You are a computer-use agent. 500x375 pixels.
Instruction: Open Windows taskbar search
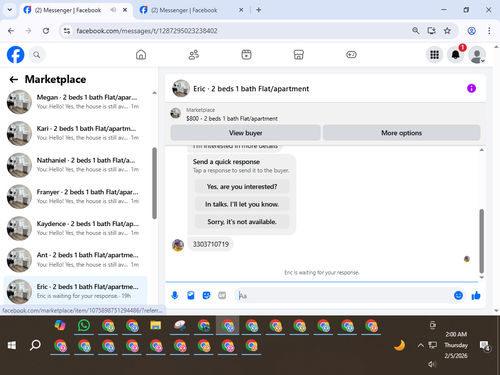tap(35, 345)
